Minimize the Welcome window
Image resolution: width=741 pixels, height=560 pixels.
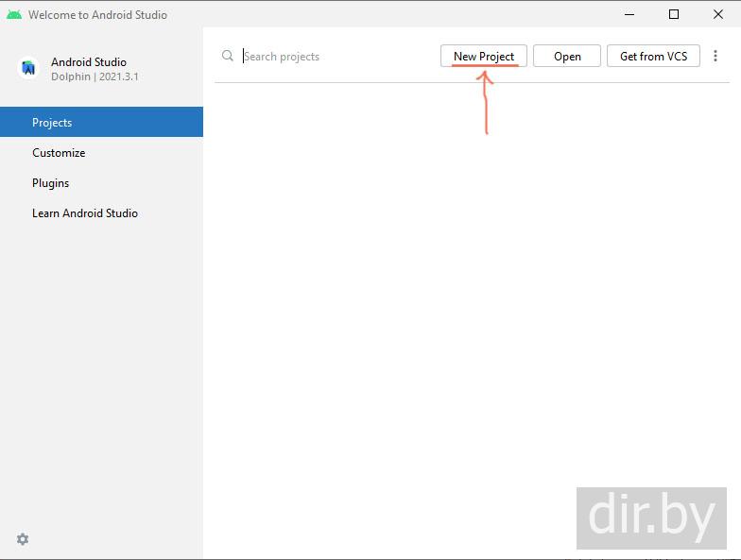(x=630, y=14)
